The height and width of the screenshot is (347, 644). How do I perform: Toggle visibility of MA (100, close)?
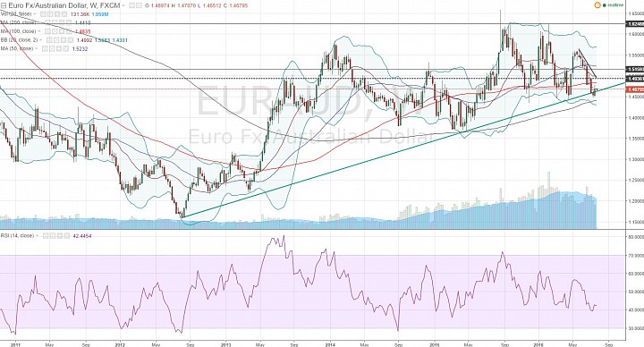47,31
